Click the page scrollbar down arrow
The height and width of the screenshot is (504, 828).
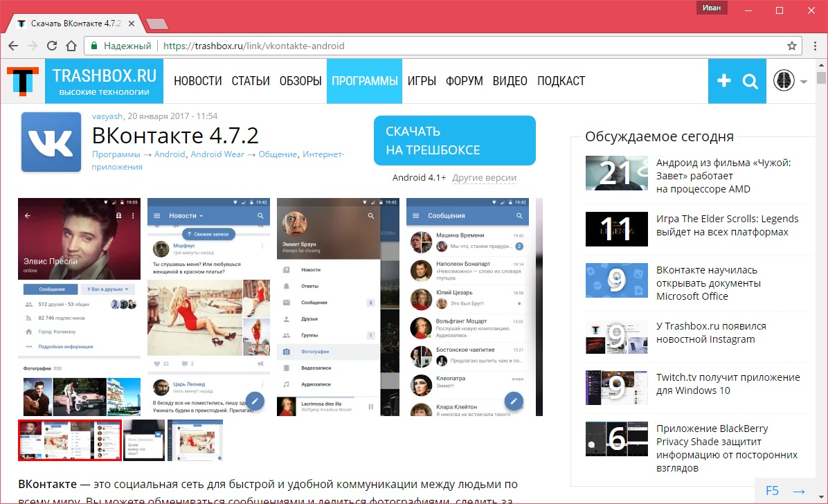[821, 497]
